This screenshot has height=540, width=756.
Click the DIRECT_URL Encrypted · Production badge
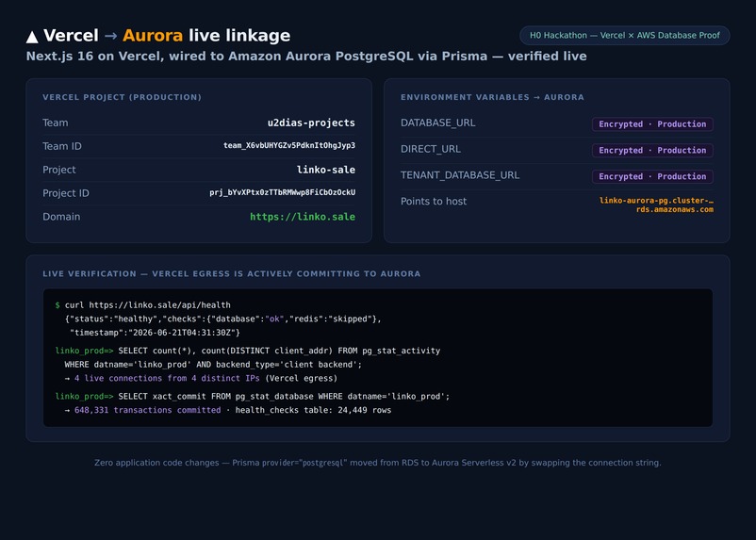click(x=652, y=150)
